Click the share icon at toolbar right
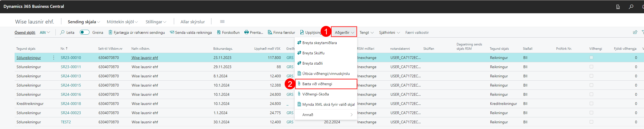This screenshot has height=129, width=644. point(635,32)
